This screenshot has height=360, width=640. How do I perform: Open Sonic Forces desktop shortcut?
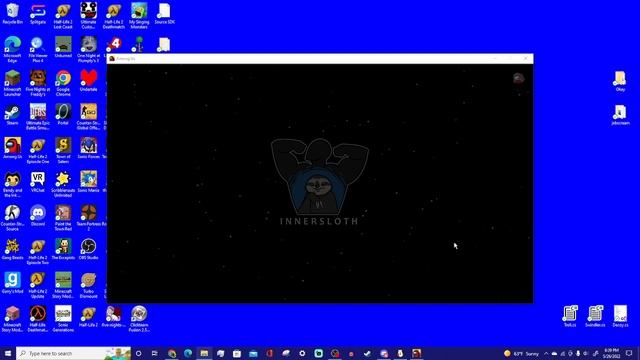pyautogui.click(x=88, y=148)
